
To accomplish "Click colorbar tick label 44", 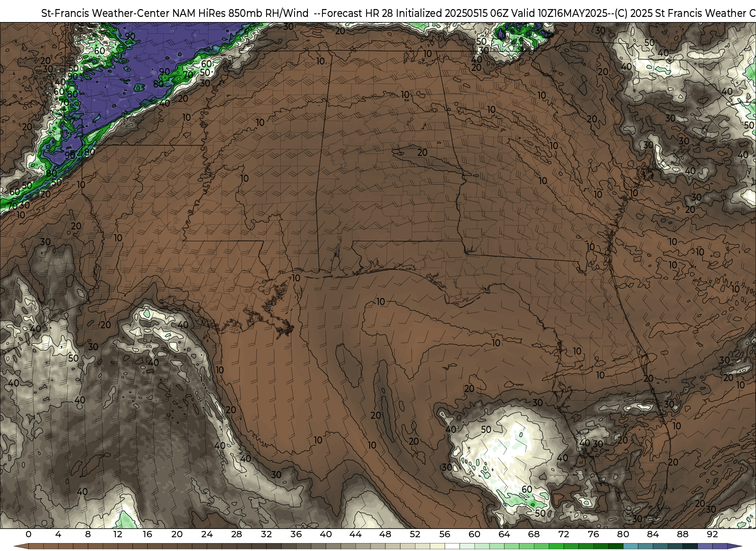I will [x=356, y=534].
